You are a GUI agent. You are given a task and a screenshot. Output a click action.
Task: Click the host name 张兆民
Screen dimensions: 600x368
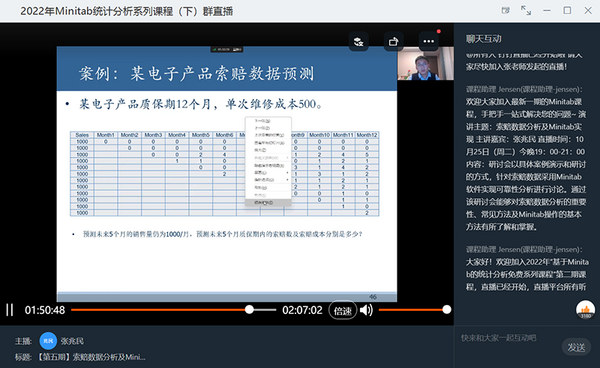tap(72, 341)
